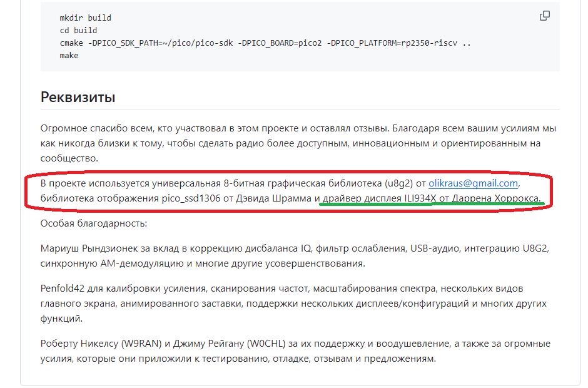588x388 pixels.
Task: Copy the build commands code block
Action: (544, 16)
